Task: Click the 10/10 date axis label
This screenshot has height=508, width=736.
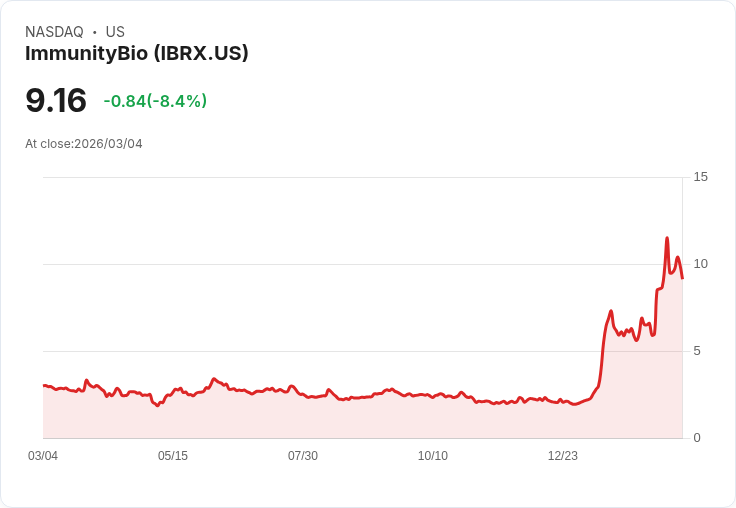Action: (433, 456)
